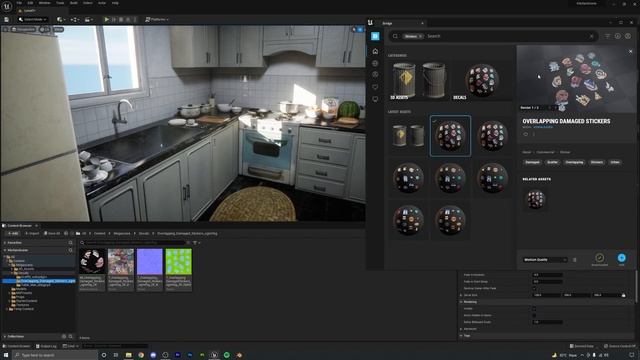Open the add content dropdown in toolbar
640x360 pixels.
click(60, 19)
